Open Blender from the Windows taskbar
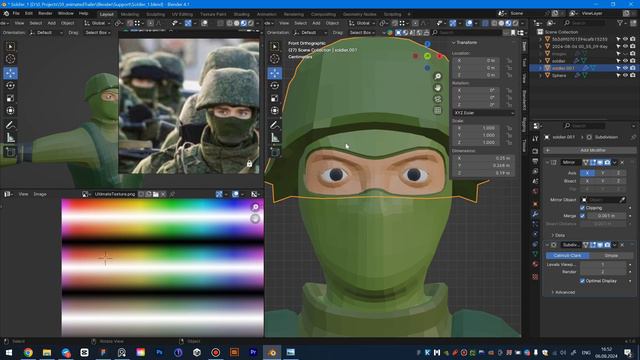Image resolution: width=640 pixels, height=360 pixels. (x=272, y=352)
